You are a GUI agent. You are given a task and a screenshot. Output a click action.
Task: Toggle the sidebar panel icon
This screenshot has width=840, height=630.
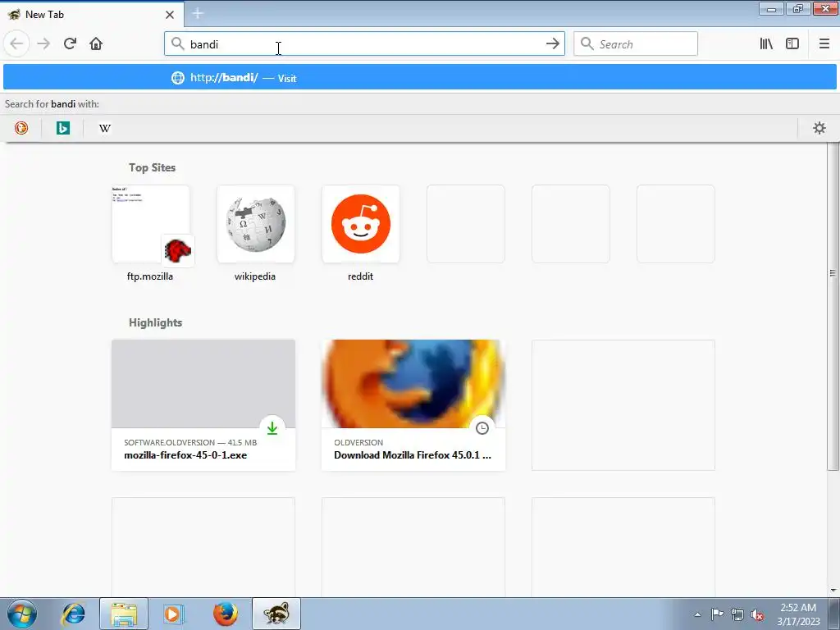pyautogui.click(x=792, y=44)
